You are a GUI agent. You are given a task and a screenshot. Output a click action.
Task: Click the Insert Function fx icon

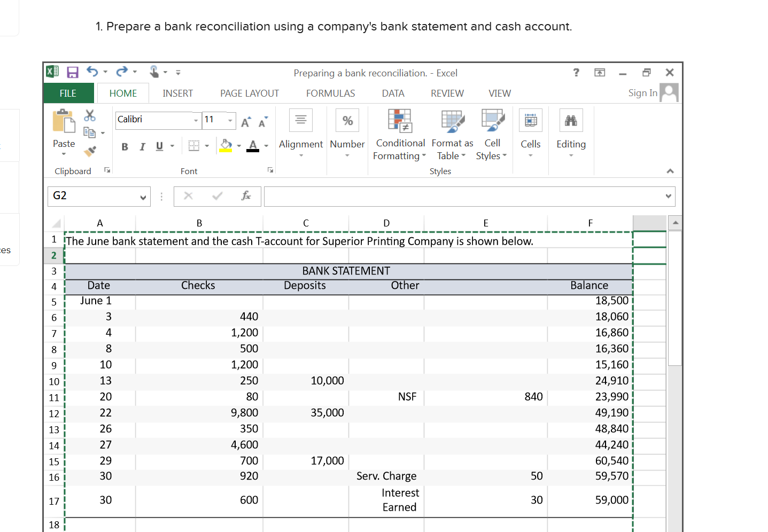point(246,196)
